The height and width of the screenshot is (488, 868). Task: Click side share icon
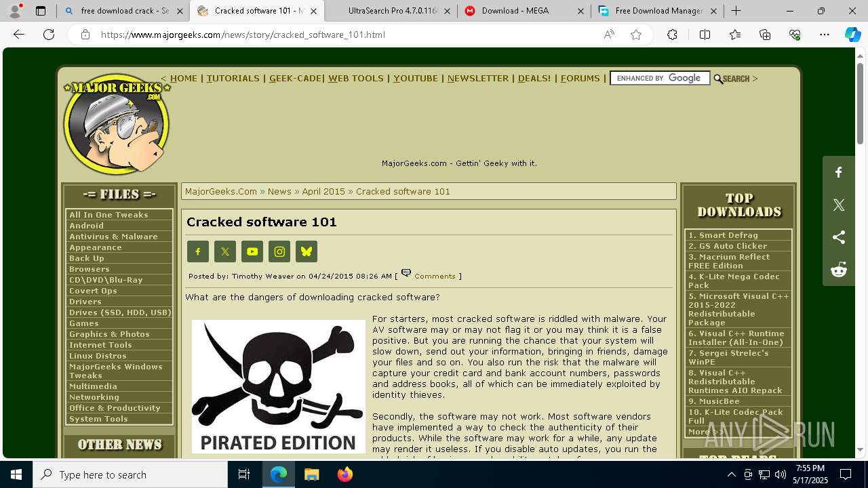[x=839, y=237]
